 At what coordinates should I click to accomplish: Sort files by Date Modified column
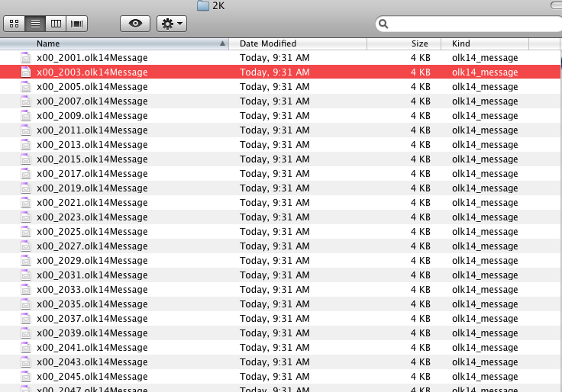coord(298,43)
